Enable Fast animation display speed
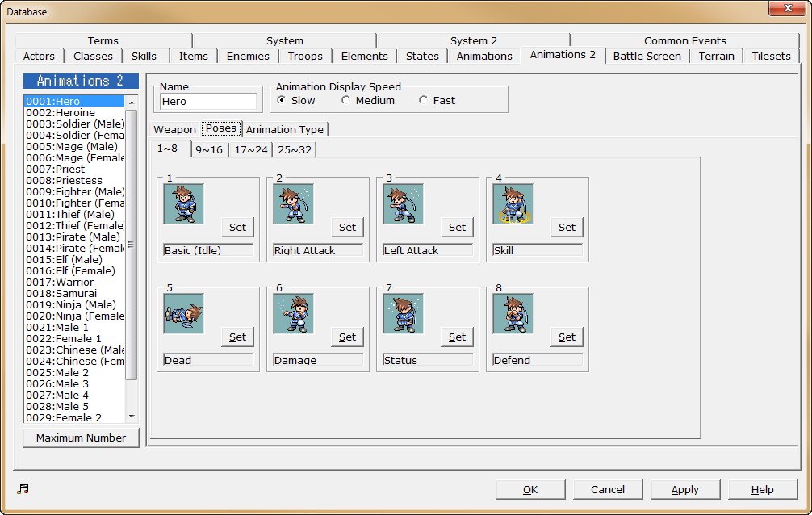Screen dimensions: 812x515 422,100
